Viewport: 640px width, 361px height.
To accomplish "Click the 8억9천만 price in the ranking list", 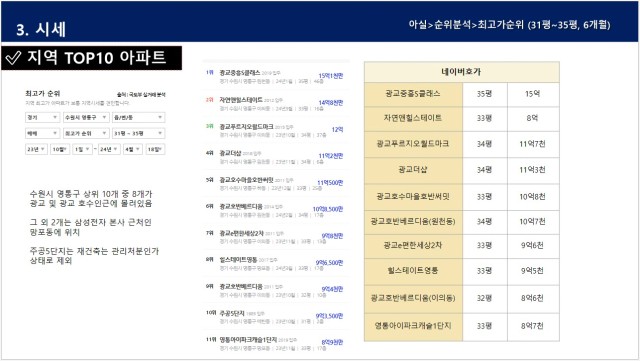I will pos(332,343).
